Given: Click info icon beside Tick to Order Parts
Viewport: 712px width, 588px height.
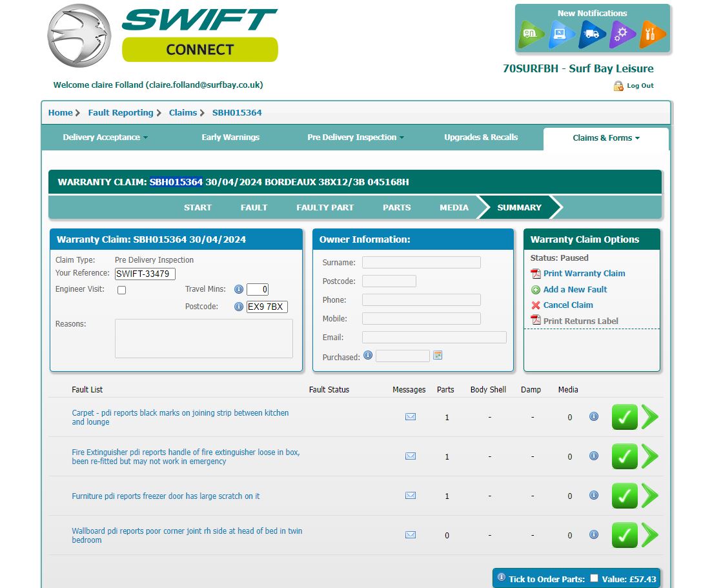Looking at the screenshot, I should tap(502, 577).
